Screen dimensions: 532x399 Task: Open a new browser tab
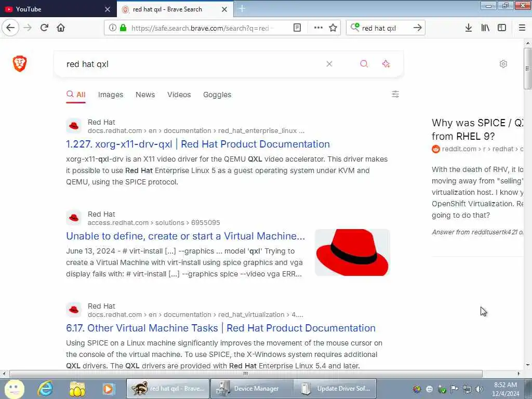242,9
